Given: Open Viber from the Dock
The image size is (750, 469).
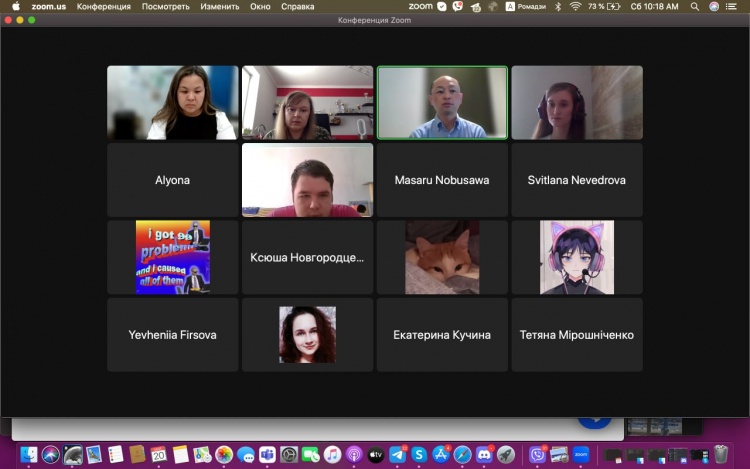Looking at the screenshot, I should click(538, 455).
